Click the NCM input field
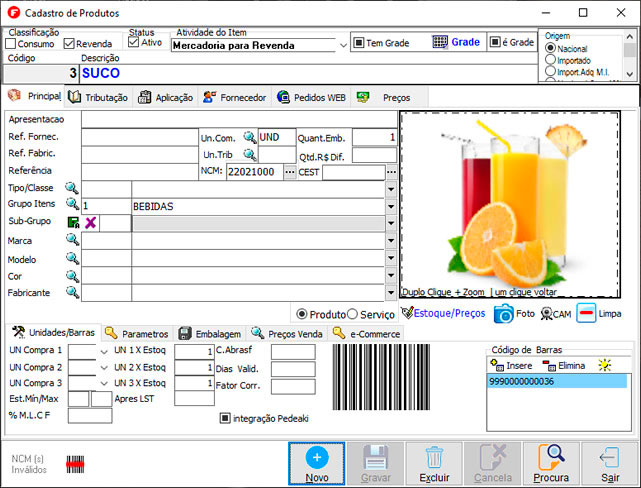 click(x=254, y=172)
